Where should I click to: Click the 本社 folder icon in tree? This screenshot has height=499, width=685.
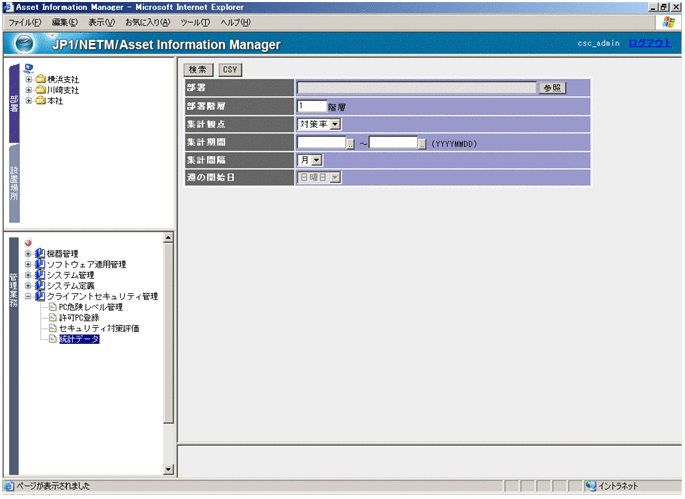(40, 101)
